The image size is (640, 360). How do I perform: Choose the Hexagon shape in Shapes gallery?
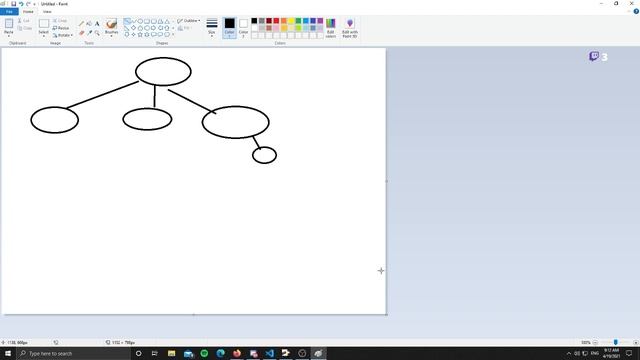147,28
